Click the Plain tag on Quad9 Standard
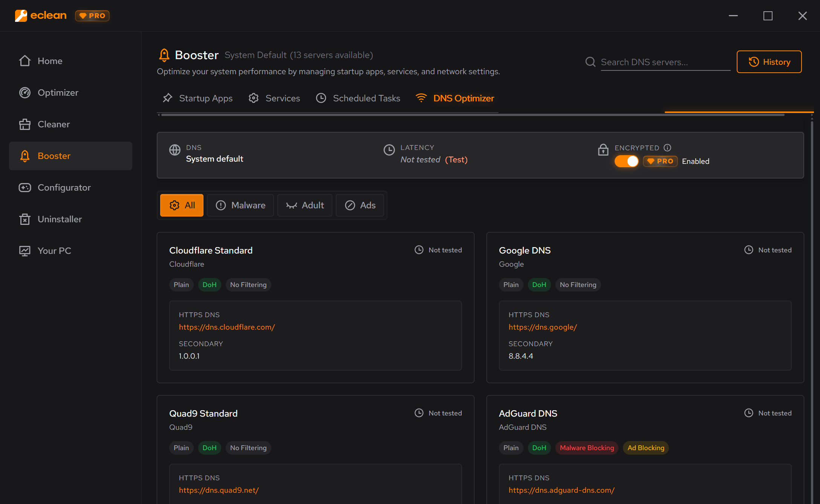The height and width of the screenshot is (504, 820). pos(181,448)
